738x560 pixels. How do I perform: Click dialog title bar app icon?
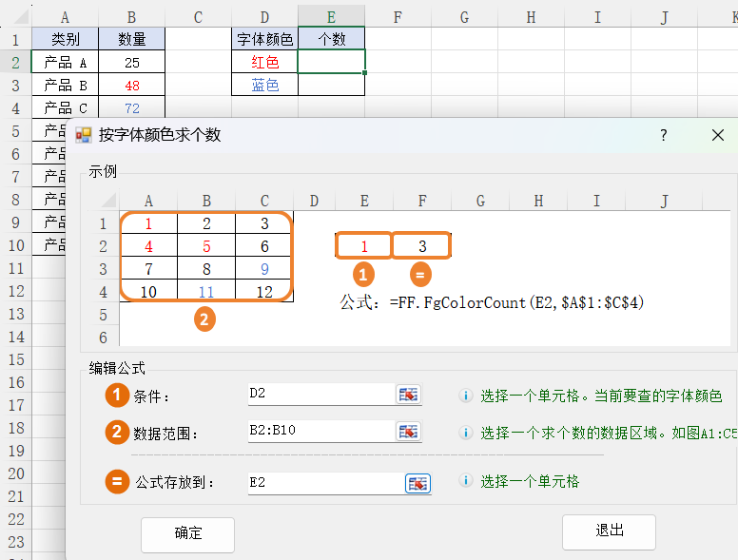point(84,135)
